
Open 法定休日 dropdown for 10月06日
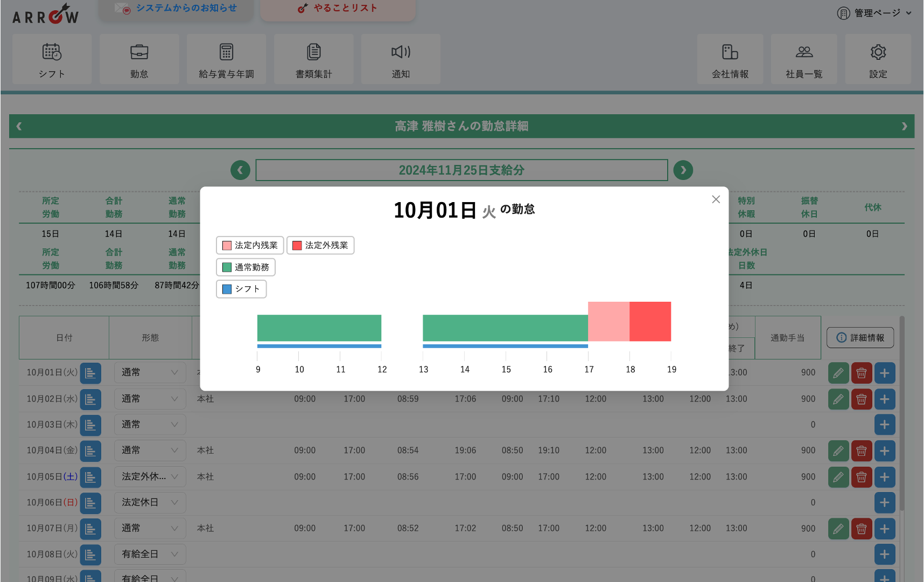[x=150, y=502]
